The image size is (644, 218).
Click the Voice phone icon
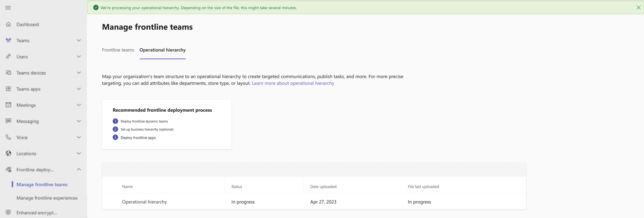pyautogui.click(x=8, y=137)
